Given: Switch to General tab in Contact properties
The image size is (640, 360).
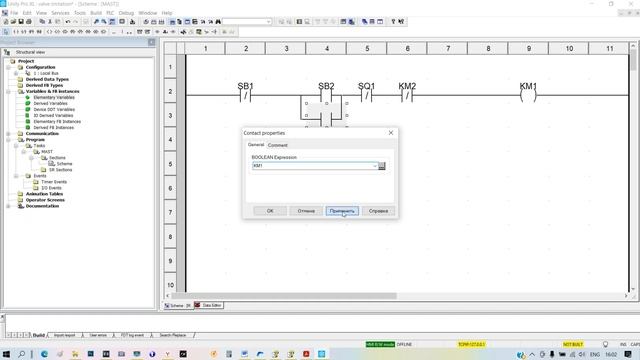Looking at the screenshot, I should (x=256, y=145).
